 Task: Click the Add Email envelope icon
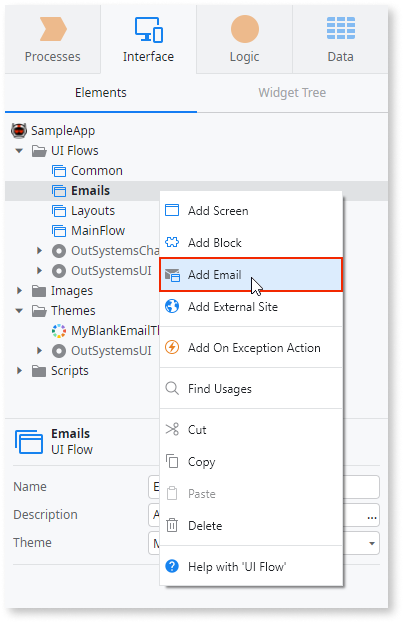pos(172,275)
